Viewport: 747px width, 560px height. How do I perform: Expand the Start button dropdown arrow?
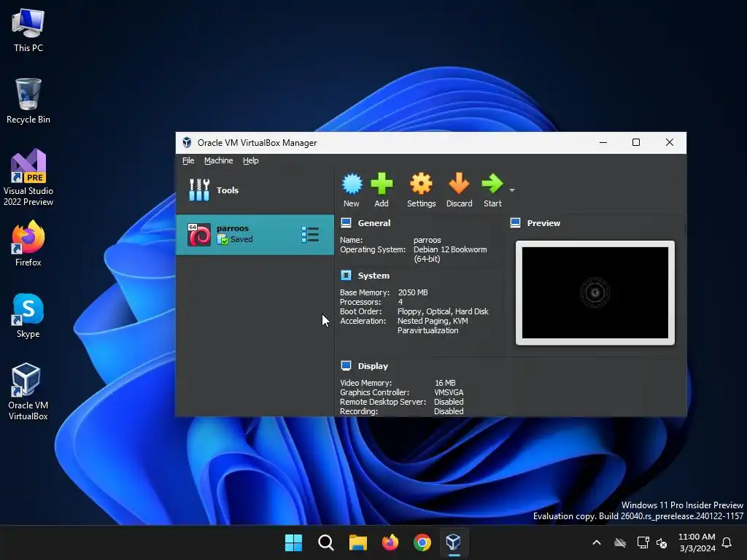pyautogui.click(x=512, y=190)
